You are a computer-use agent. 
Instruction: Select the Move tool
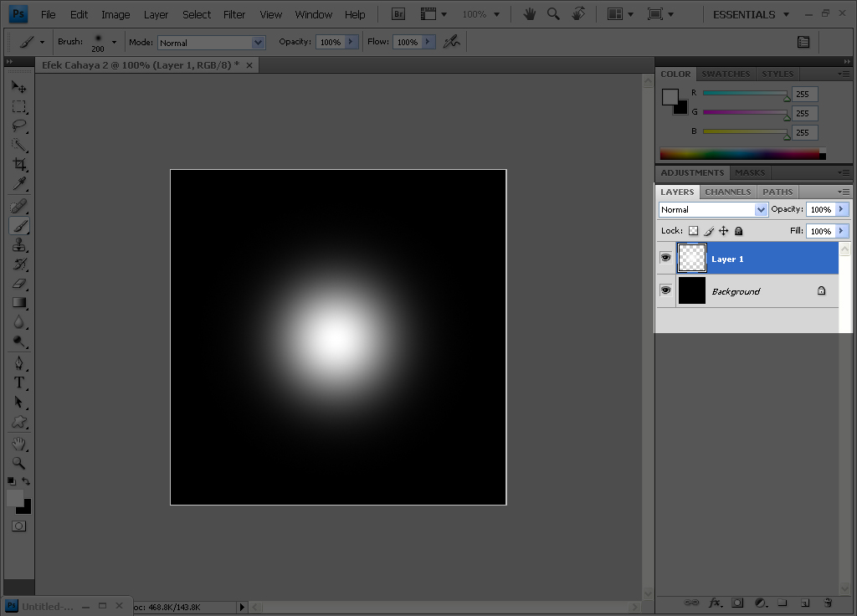[x=18, y=87]
